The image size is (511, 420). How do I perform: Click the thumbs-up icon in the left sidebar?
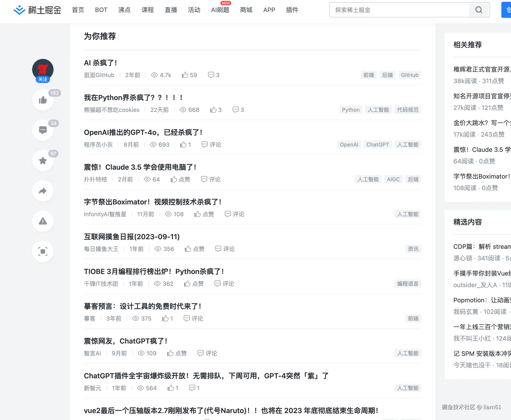(43, 100)
